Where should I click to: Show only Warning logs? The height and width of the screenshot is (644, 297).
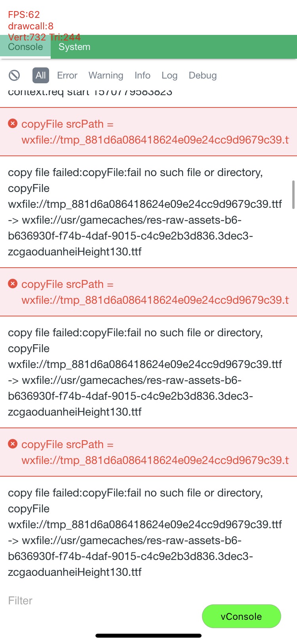[106, 75]
